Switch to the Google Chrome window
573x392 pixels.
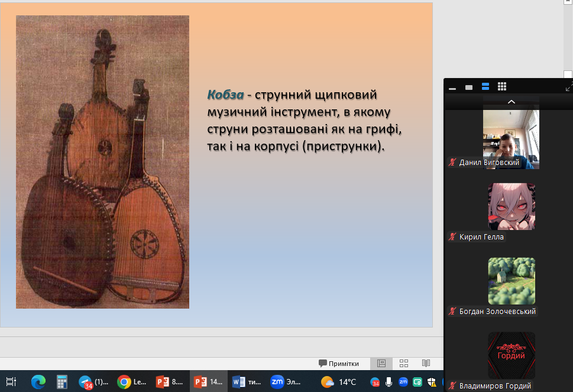tap(131, 382)
